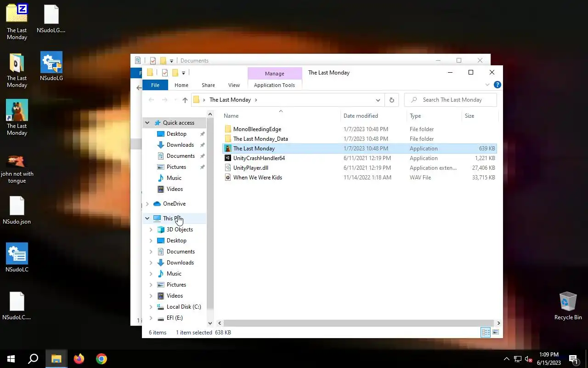Click the muted volume tray icon
The height and width of the screenshot is (368, 588).
click(529, 359)
